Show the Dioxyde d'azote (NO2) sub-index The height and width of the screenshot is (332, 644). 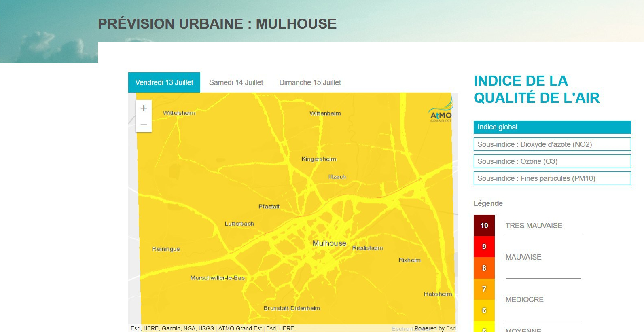552,144
